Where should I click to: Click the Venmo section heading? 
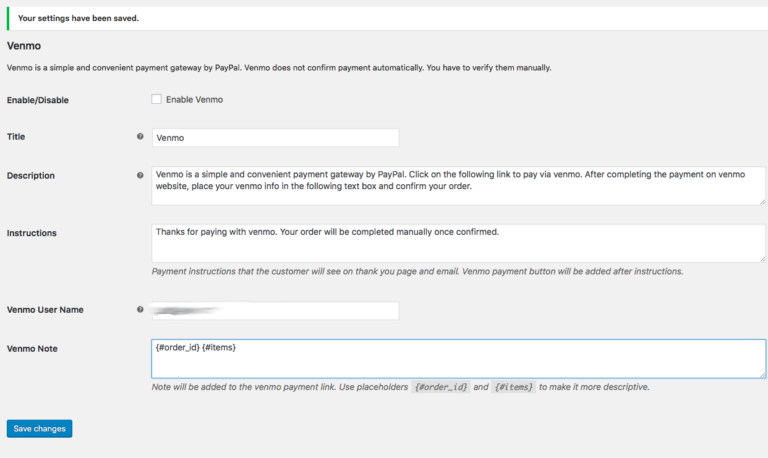(23, 46)
